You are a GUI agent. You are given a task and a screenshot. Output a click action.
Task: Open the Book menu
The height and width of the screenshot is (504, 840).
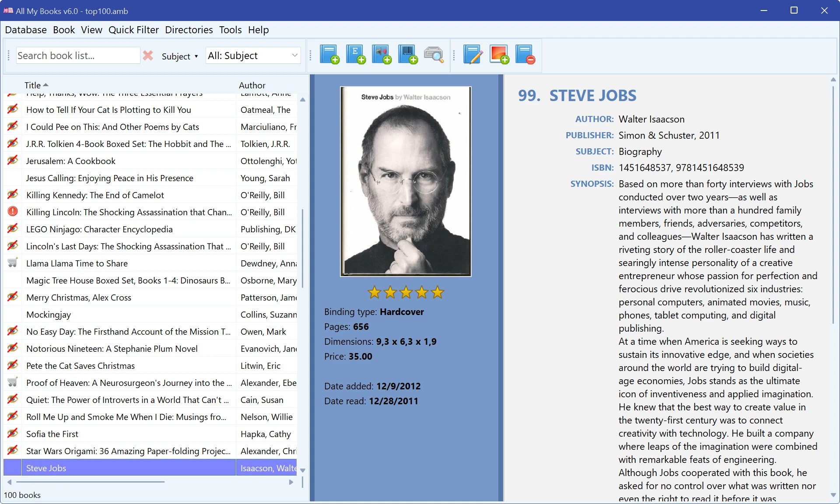(x=64, y=30)
